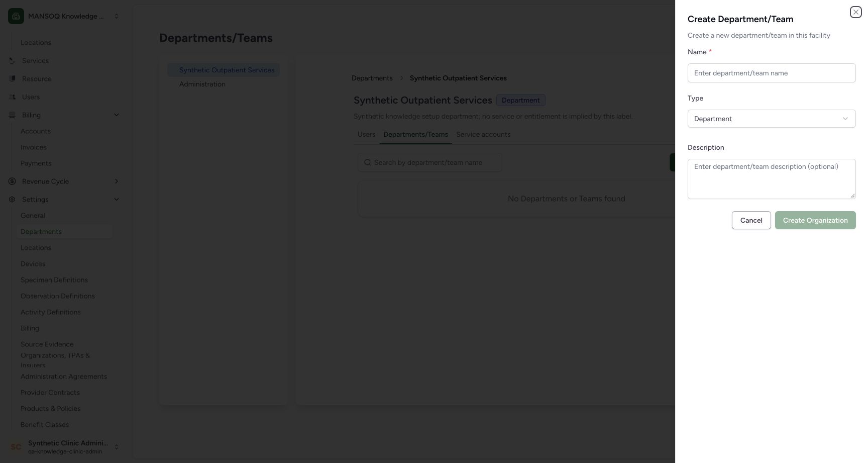868x463 pixels.
Task: Open Benefit Classes settings
Action: tap(45, 425)
